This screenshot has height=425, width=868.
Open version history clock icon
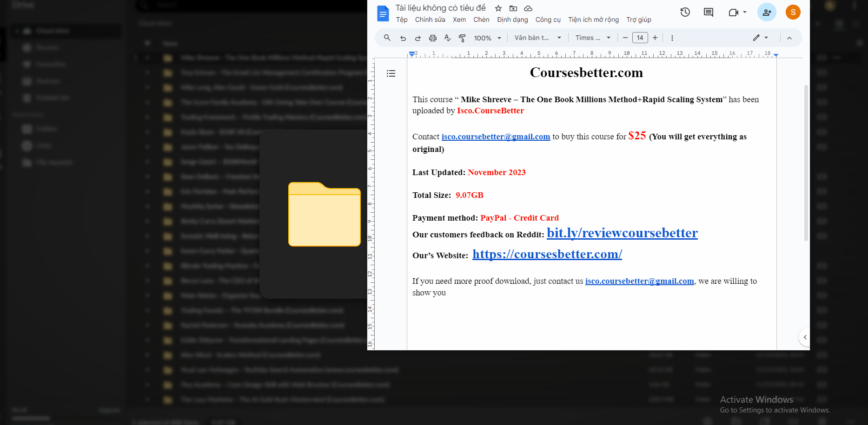point(685,12)
